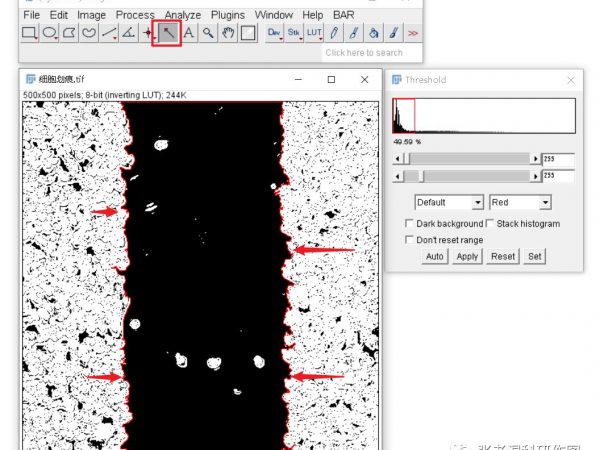Click left arrow of lower threshold slider

tap(398, 176)
